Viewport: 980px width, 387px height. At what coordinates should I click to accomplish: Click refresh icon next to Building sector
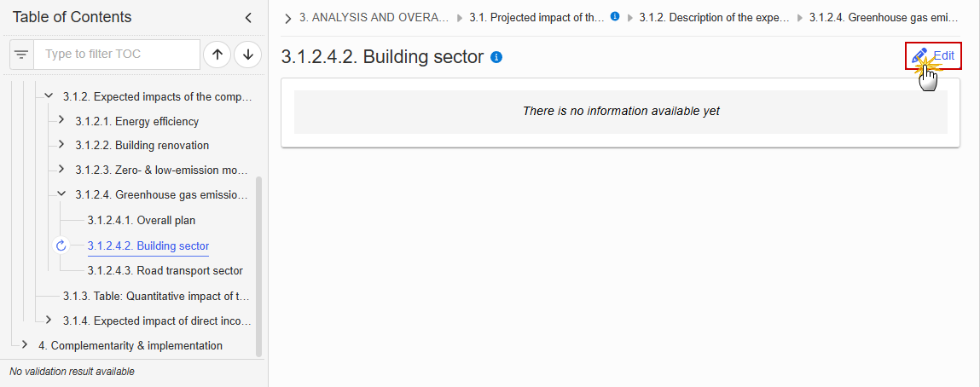61,246
